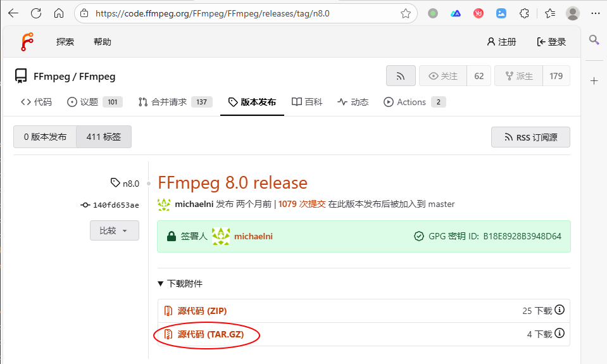The height and width of the screenshot is (364, 607).
Task: Click the 25 下载 count text
Action: pos(537,311)
